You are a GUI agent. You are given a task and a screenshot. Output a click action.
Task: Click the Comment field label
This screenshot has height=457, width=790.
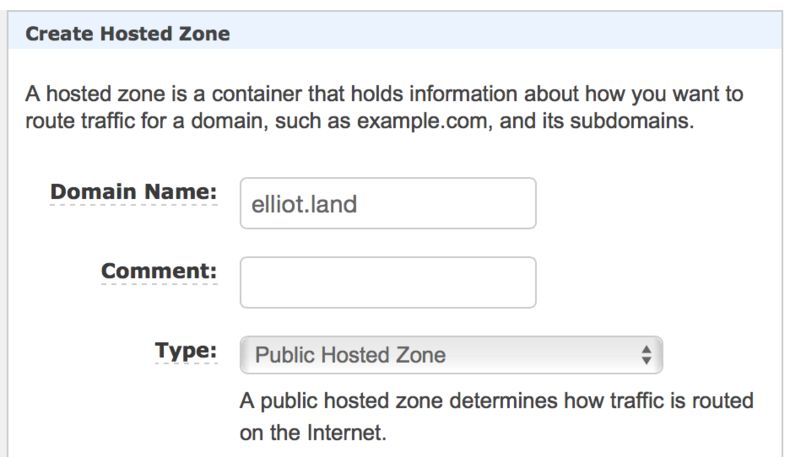159,270
